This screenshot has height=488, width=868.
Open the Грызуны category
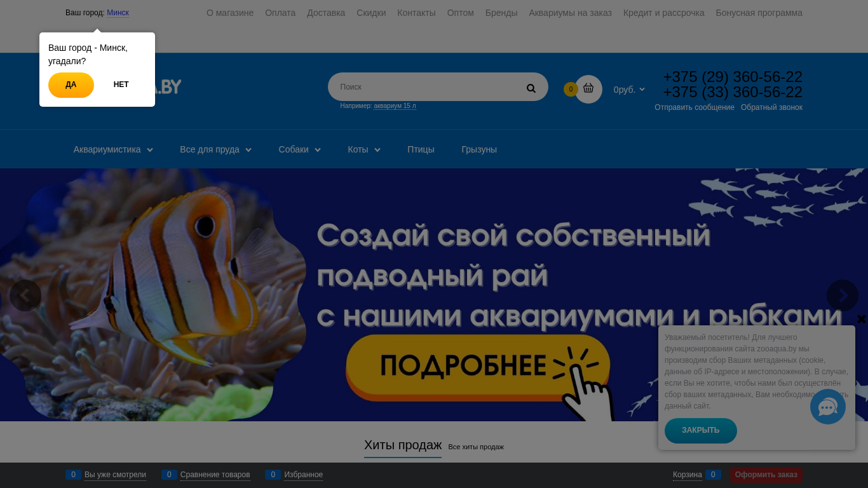[x=479, y=149]
